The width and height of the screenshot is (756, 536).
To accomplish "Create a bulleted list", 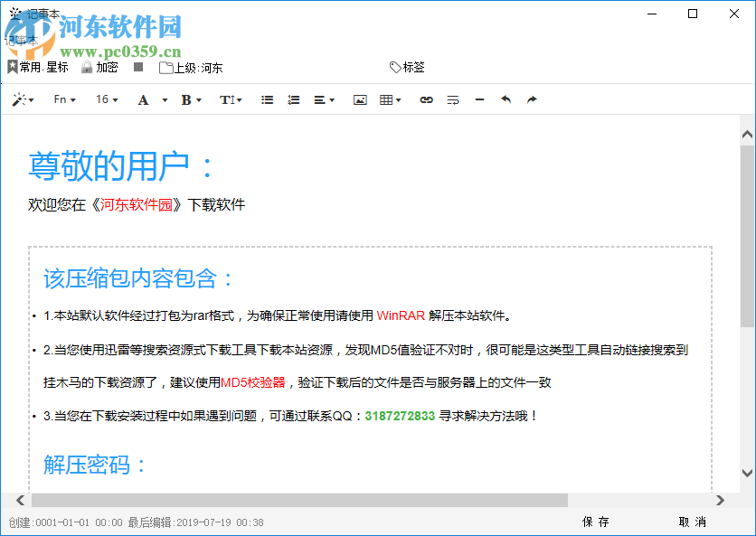I will click(x=267, y=100).
